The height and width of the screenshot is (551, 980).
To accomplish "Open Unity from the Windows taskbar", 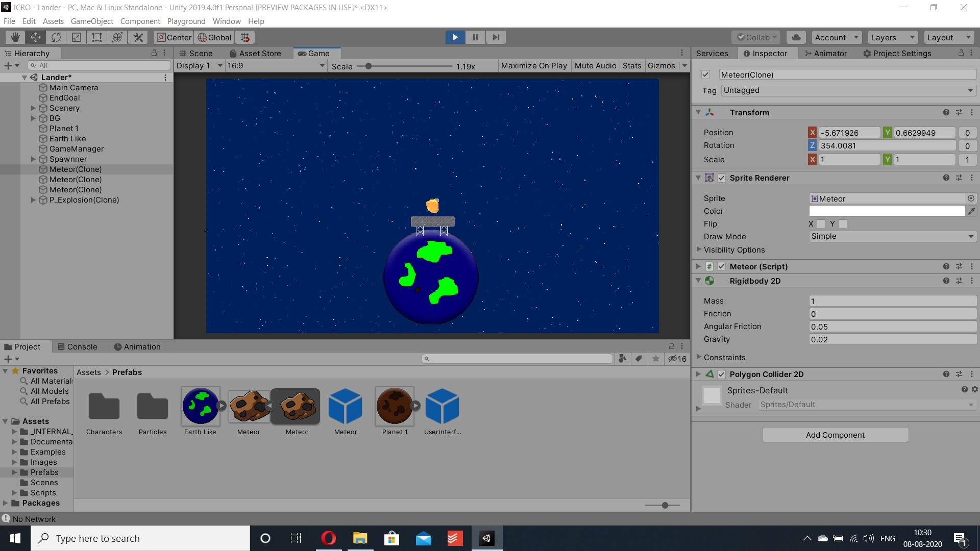I will click(x=486, y=538).
